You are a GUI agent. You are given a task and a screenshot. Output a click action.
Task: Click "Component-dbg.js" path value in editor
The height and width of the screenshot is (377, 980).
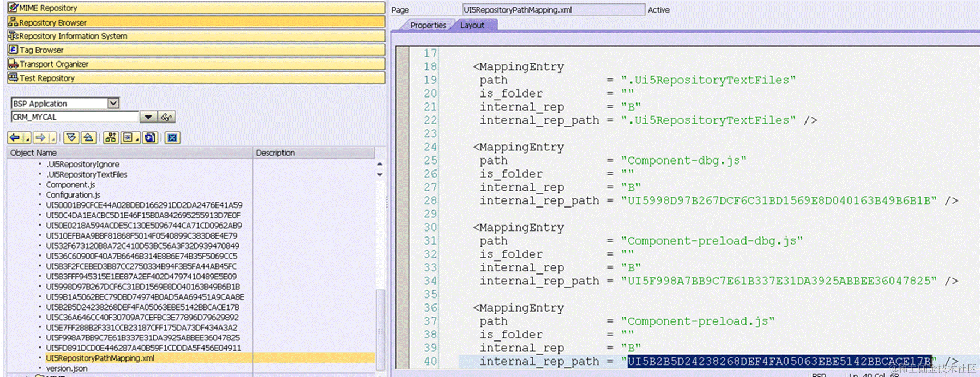point(683,161)
